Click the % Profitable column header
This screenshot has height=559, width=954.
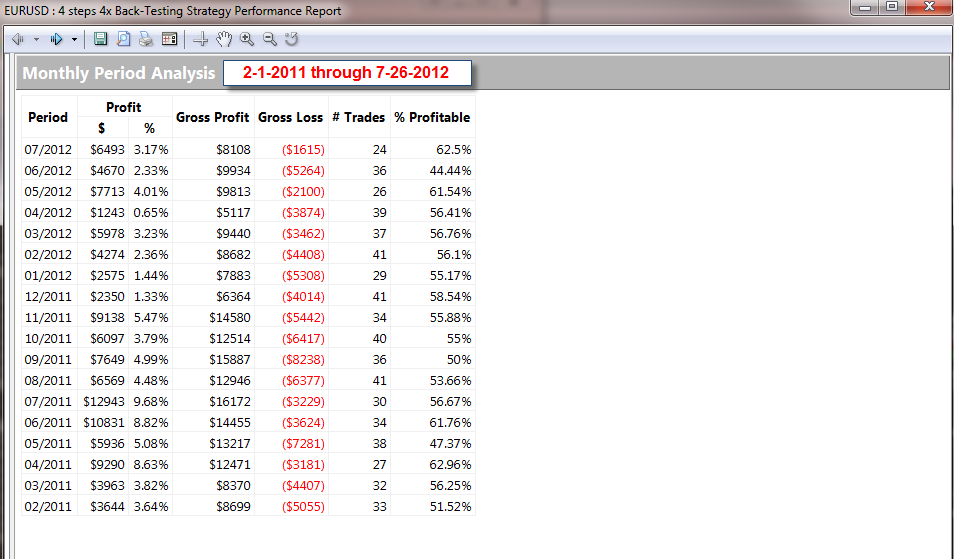click(x=432, y=117)
